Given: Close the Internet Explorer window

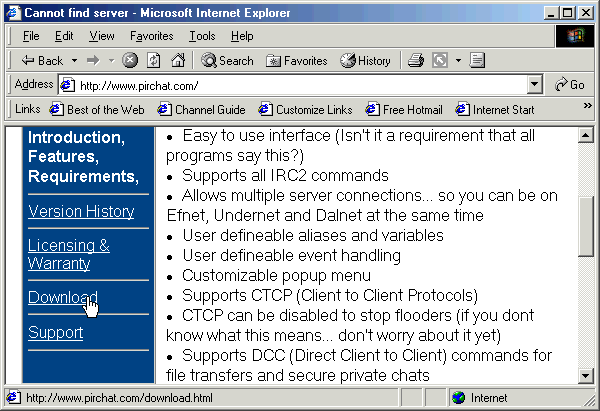Looking at the screenshot, I should (586, 13).
